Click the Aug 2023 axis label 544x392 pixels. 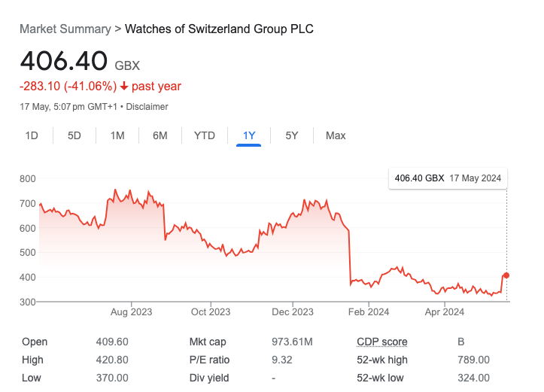132,311
